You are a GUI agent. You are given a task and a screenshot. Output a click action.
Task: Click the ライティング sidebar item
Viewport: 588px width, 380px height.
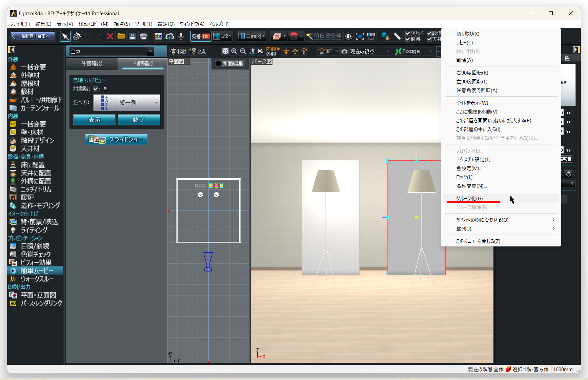click(34, 230)
